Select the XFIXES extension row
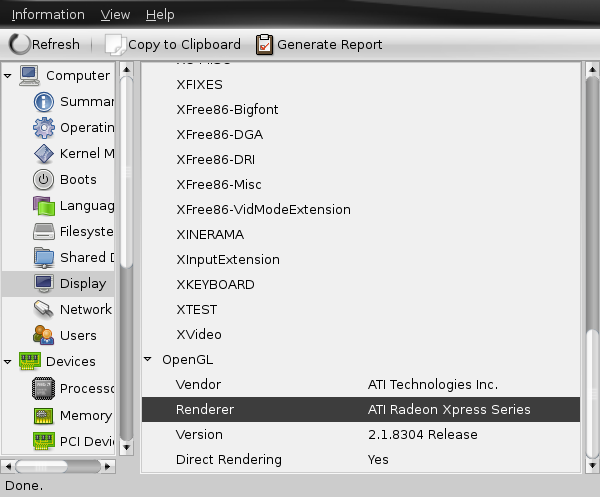The height and width of the screenshot is (497, 600). [x=361, y=85]
